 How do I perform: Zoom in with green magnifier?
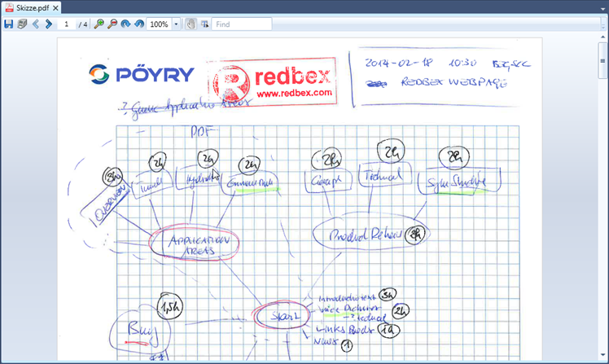pos(99,24)
